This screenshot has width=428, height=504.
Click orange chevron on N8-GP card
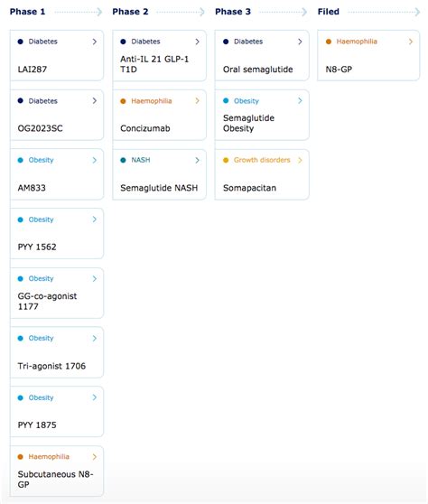pyautogui.click(x=411, y=42)
